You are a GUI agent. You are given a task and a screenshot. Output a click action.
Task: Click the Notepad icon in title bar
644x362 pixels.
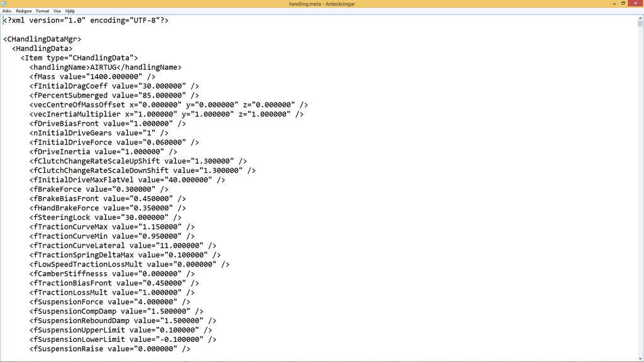click(x=4, y=4)
